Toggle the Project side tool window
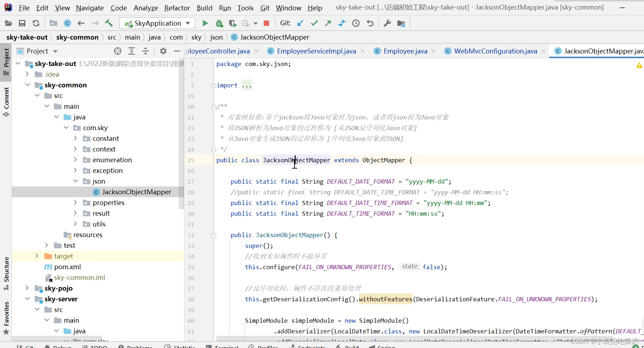Screen dimensions: 644x348 6,62
